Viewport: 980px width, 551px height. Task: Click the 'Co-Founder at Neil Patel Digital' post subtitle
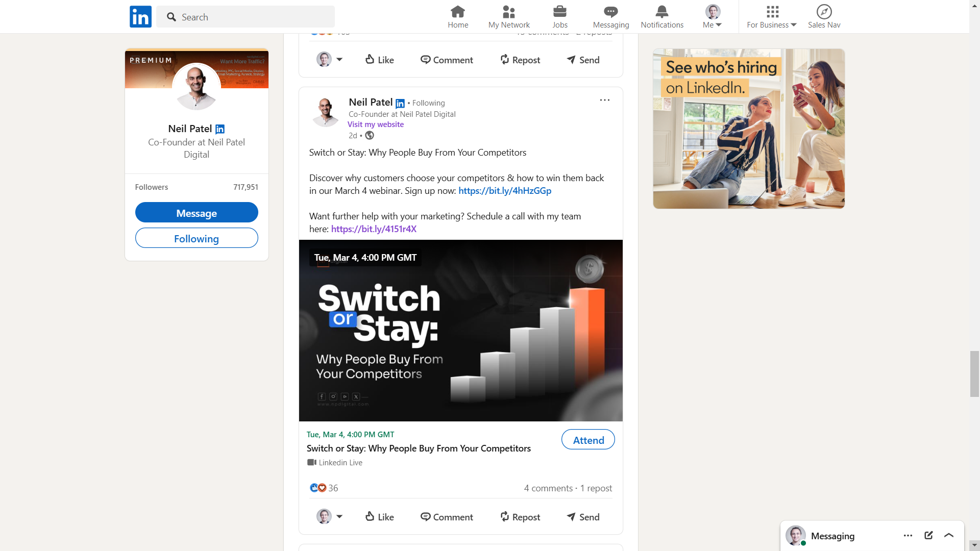[x=402, y=114]
